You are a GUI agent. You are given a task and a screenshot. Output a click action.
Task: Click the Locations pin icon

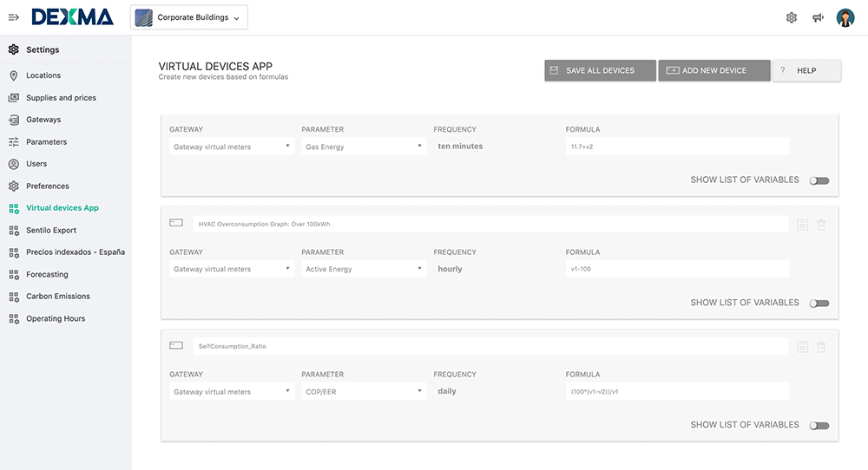click(14, 75)
